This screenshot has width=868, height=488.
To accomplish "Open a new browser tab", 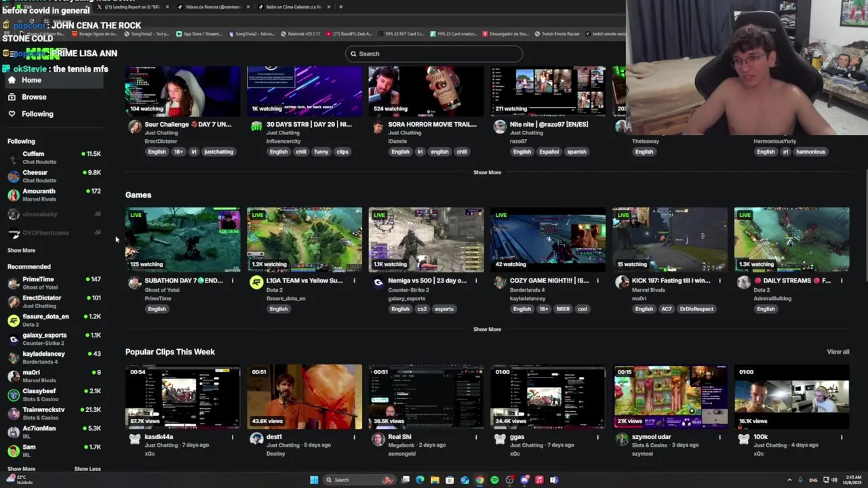I will point(340,7).
